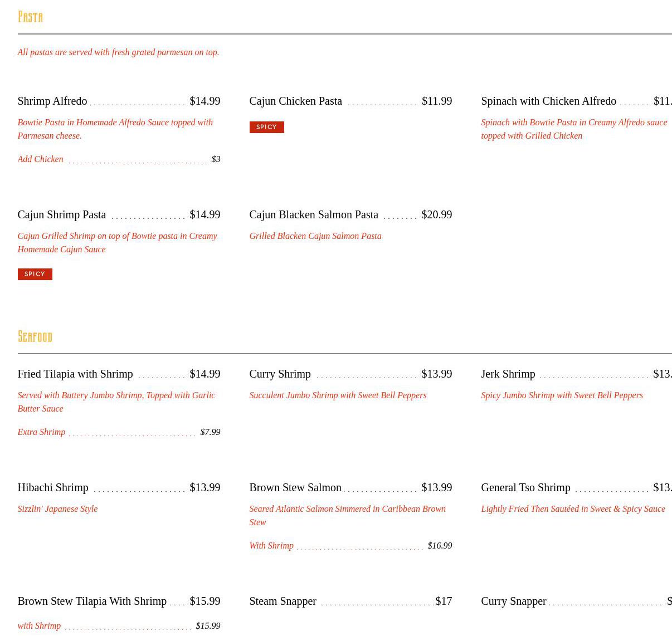Click the Cajun Blacken Salmon Pasta title

[x=313, y=214]
